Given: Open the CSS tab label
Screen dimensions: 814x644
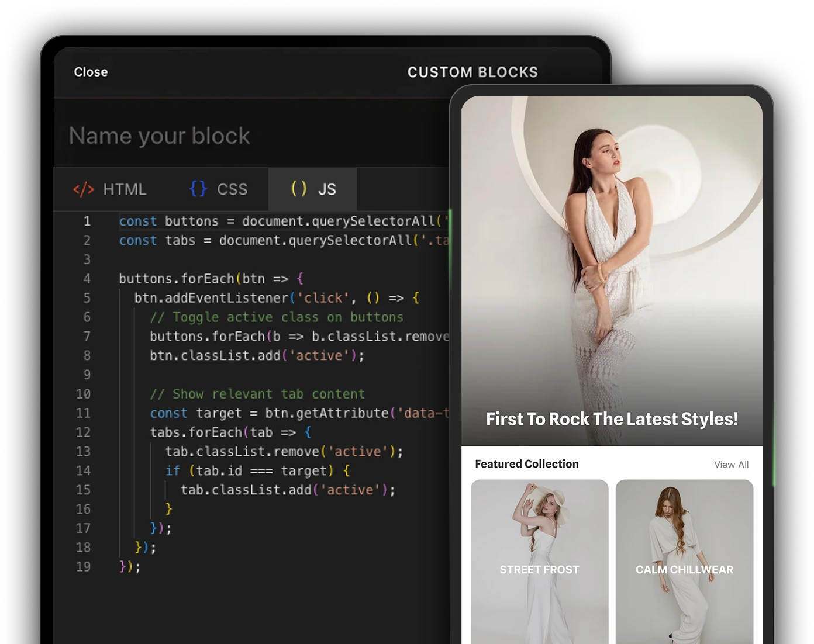Looking at the screenshot, I should (232, 189).
